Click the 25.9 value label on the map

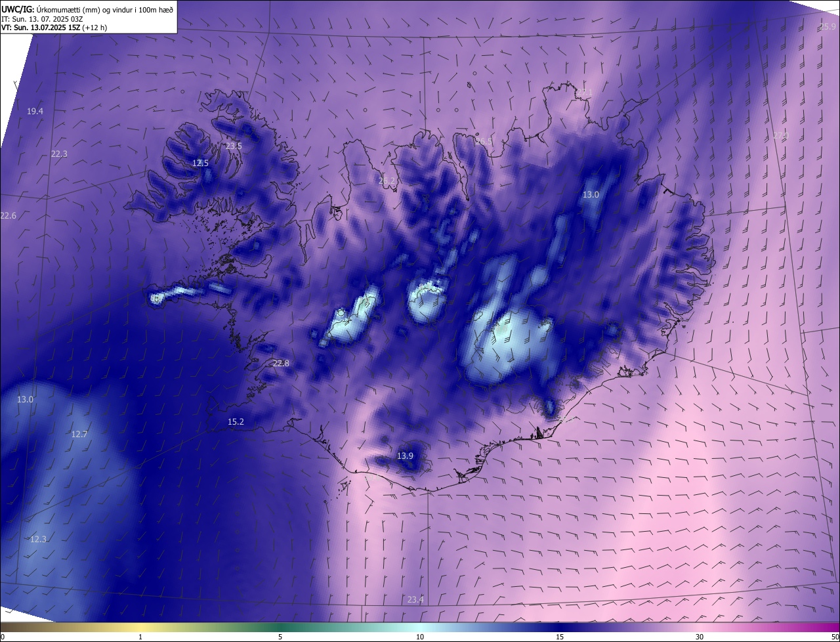(828, 27)
